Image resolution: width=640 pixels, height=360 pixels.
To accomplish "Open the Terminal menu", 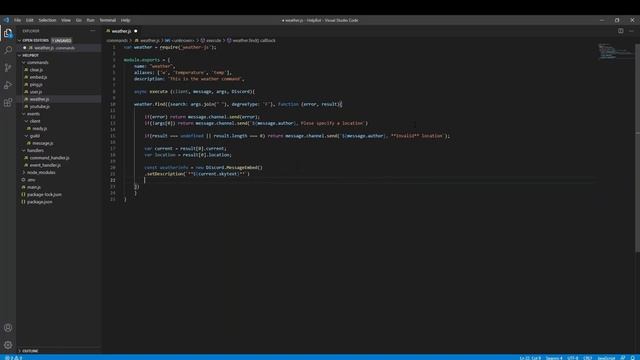I will [108, 20].
